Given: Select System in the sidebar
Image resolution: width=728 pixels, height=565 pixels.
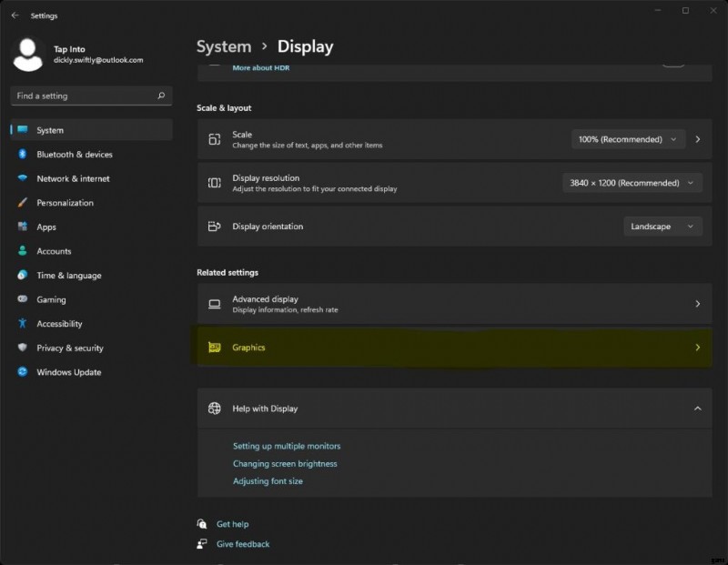Looking at the screenshot, I should click(92, 130).
